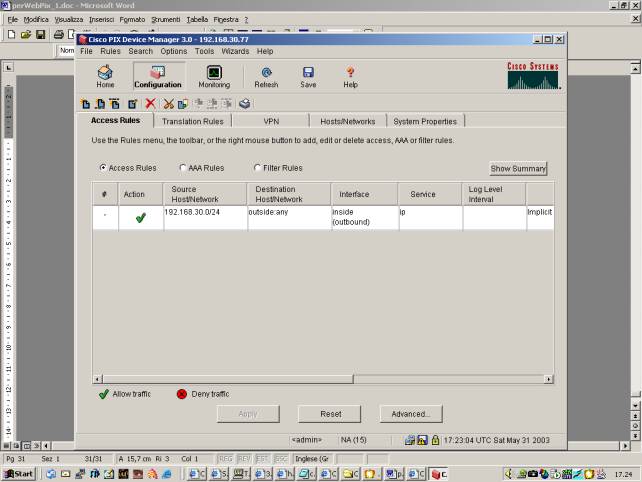Viewport: 642px width, 482px height.
Task: Open the Rules menu in PDM
Action: (110, 51)
